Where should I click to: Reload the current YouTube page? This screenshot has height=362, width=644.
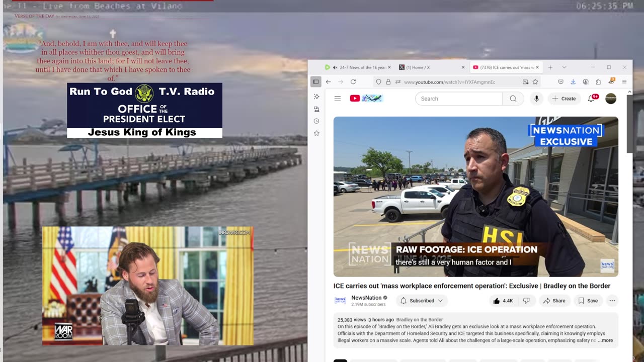point(353,81)
